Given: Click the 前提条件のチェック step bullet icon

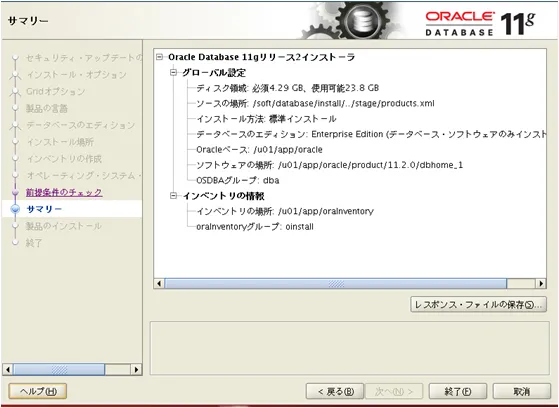Looking at the screenshot, I should coord(15,193).
